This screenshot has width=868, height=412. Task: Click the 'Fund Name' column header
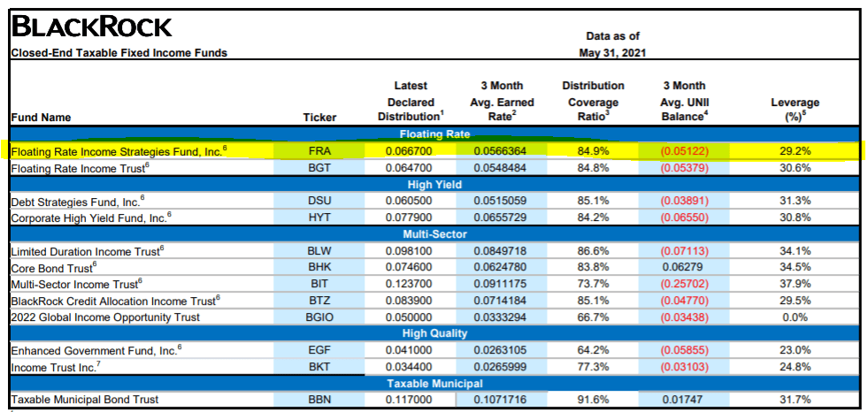41,118
